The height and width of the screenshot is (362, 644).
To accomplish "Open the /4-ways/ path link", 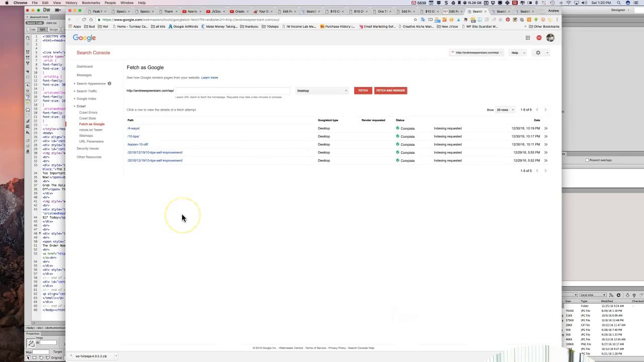I will click(133, 128).
